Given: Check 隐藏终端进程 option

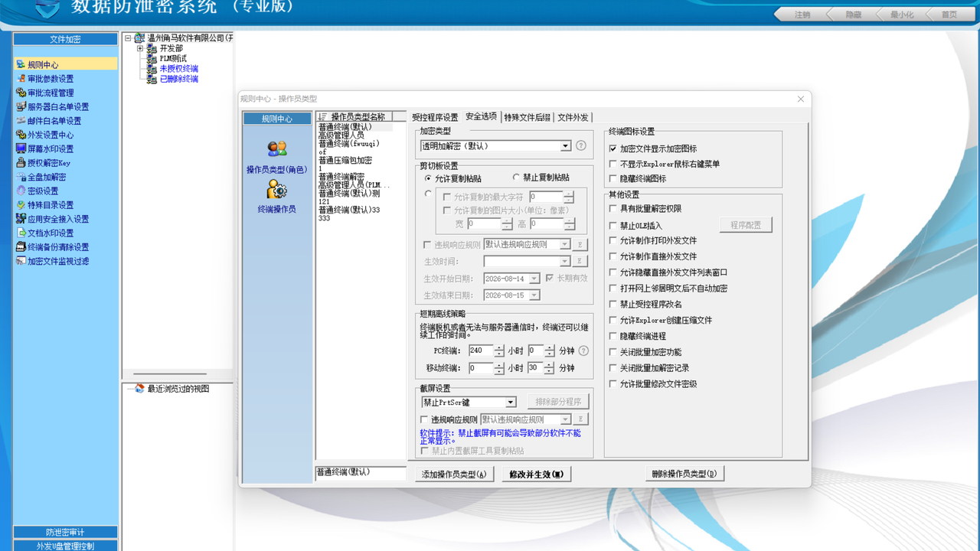Looking at the screenshot, I should click(x=612, y=336).
